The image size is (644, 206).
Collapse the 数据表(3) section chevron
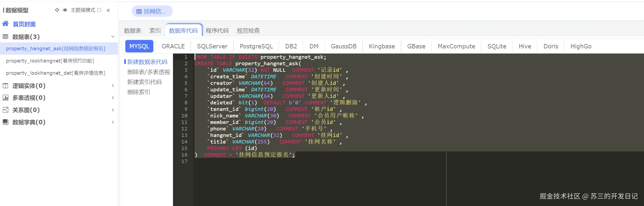coord(113,37)
